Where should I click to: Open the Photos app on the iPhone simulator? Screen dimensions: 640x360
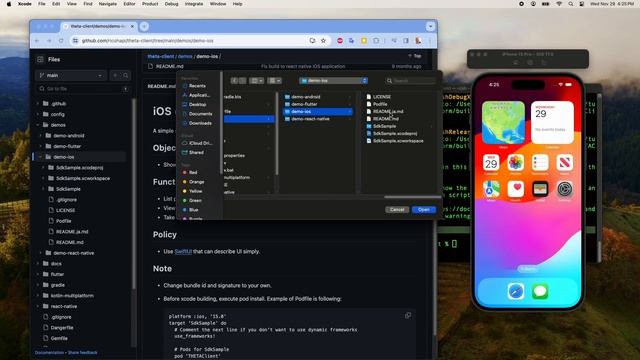[x=516, y=163]
